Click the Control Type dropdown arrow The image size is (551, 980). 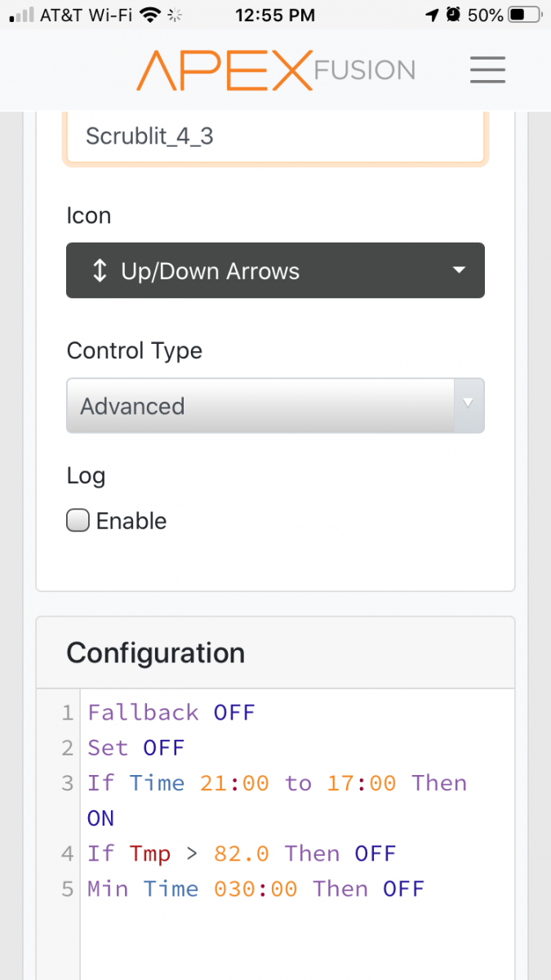pyautogui.click(x=469, y=405)
